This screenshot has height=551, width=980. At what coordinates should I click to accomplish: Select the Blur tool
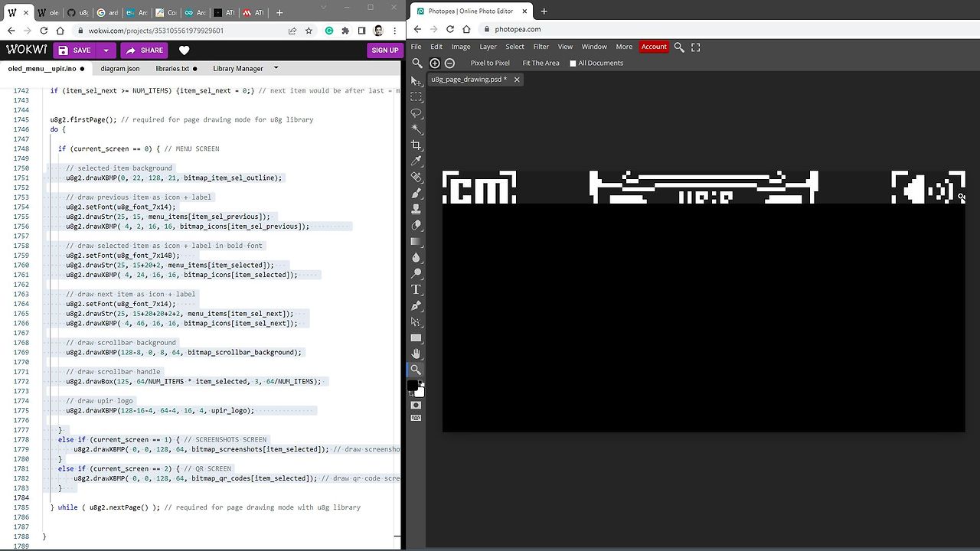[x=416, y=257]
